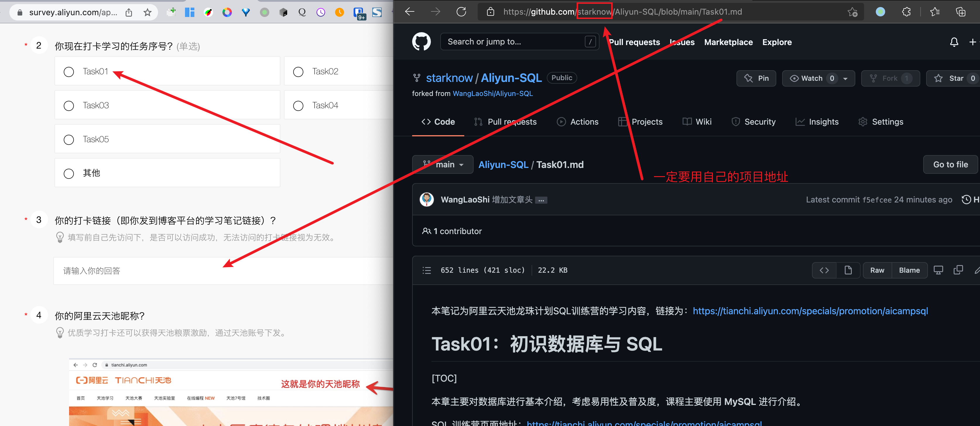Viewport: 980px width, 426px height.
Task: Click the browser reload button
Action: (461, 12)
